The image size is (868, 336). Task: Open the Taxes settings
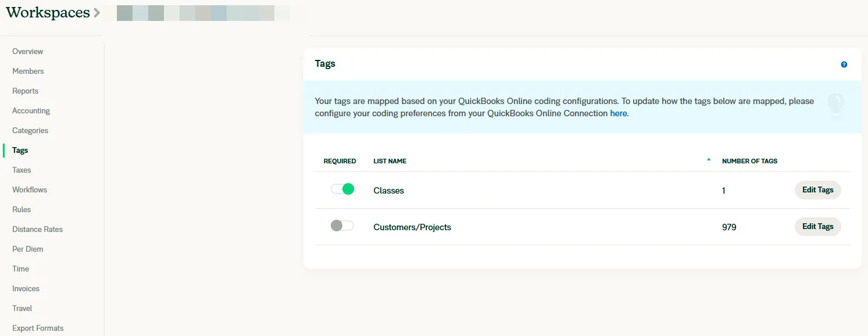(22, 170)
